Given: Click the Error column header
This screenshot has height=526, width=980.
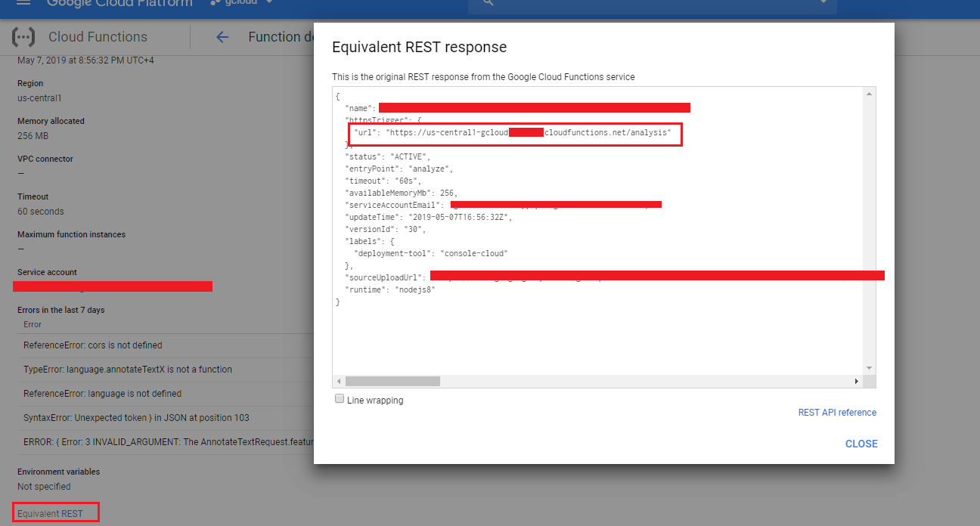Looking at the screenshot, I should click(33, 324).
